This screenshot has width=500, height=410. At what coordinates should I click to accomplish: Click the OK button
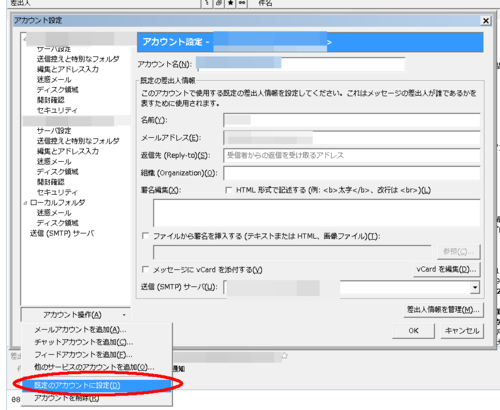pyautogui.click(x=413, y=331)
